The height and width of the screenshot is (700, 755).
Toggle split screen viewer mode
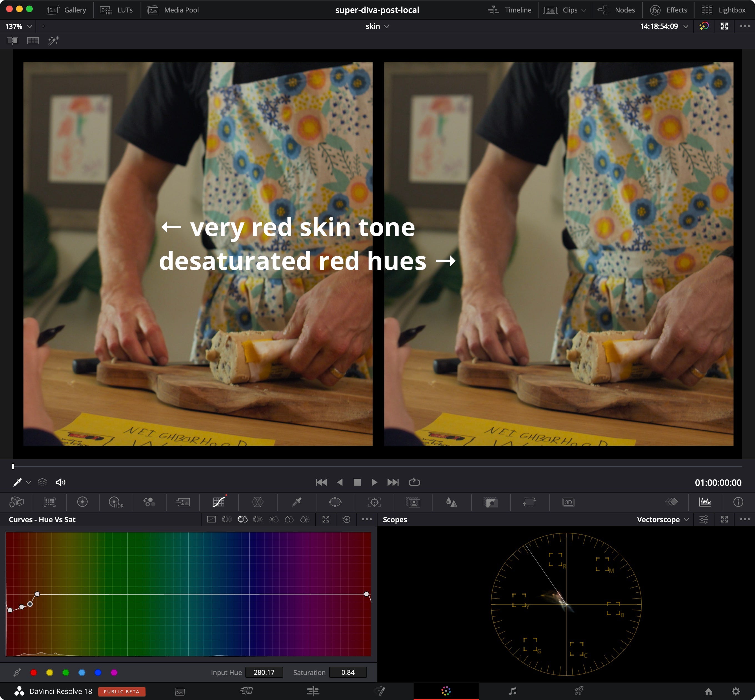33,40
